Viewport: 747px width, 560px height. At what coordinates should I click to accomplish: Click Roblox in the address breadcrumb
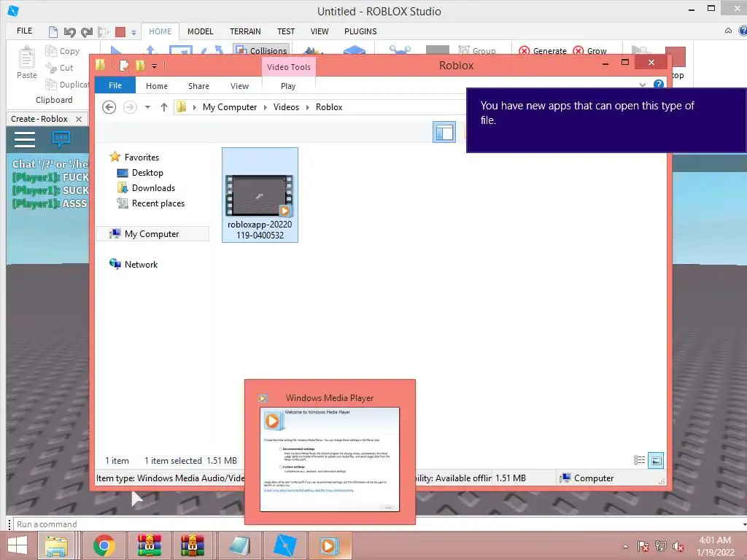[x=329, y=107]
